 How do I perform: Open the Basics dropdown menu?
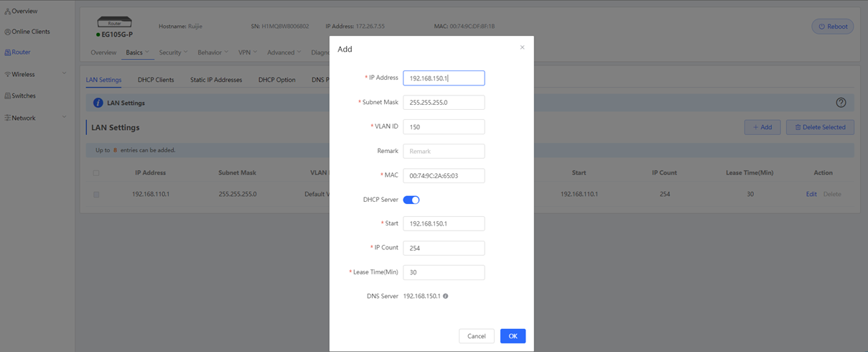pos(137,52)
